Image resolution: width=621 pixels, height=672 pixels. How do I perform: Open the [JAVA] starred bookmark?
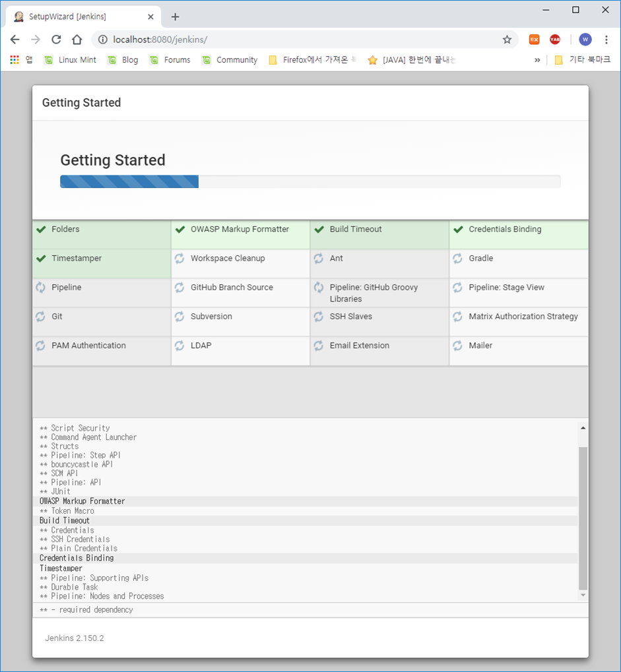point(412,59)
